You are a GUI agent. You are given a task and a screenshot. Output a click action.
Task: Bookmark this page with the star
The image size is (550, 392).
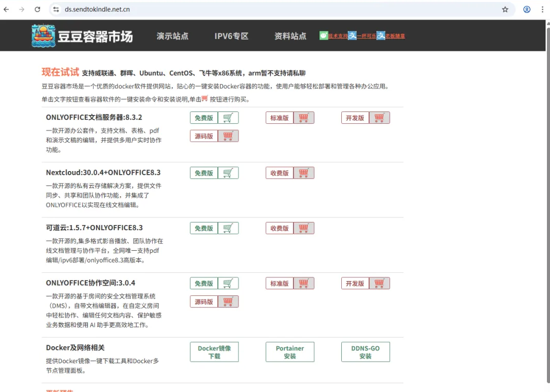[505, 9]
